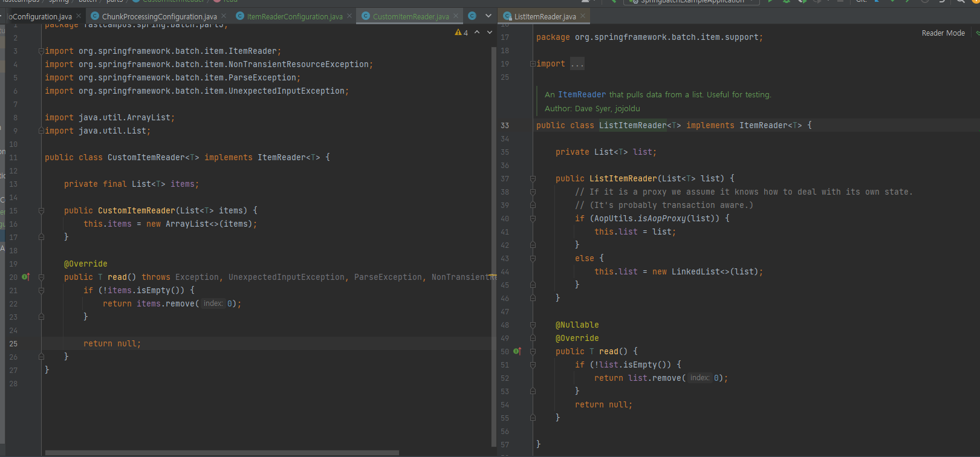
Task: Close the oConfiguration.java tab
Action: click(79, 16)
